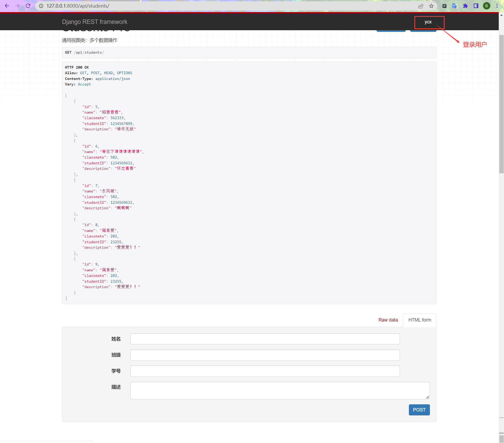Screen dimensions: 504x443
Task: Click description value "神作无敌"
Action: [x=125, y=129]
